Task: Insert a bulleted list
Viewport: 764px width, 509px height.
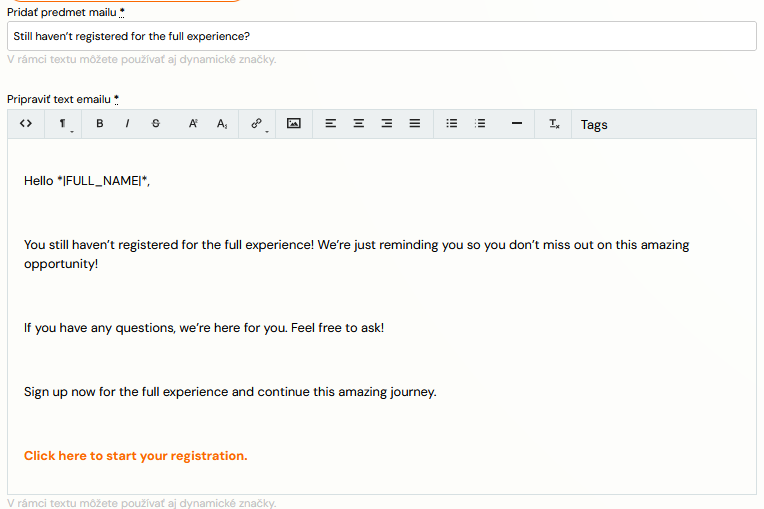Action: coord(452,124)
